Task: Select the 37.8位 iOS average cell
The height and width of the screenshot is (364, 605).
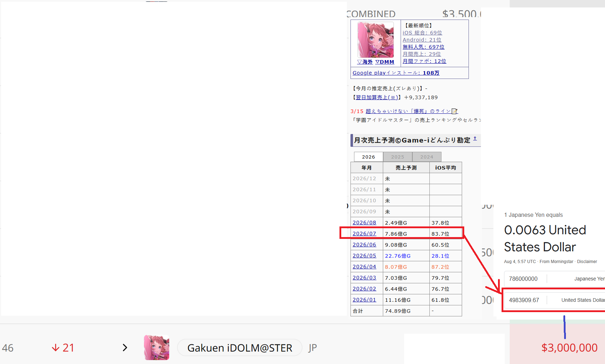Action: click(446, 223)
